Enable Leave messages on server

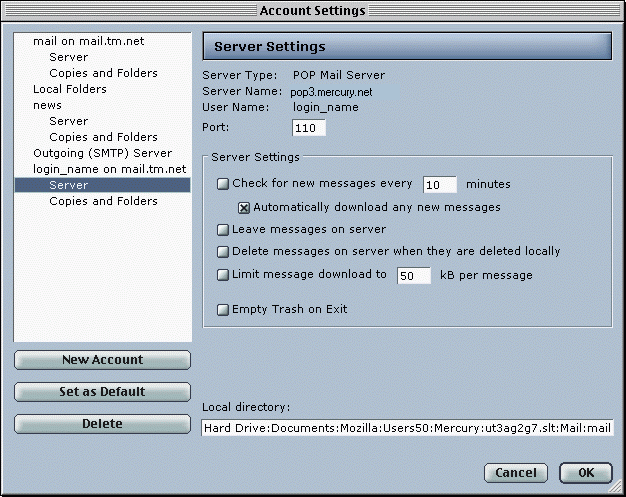coord(223,230)
